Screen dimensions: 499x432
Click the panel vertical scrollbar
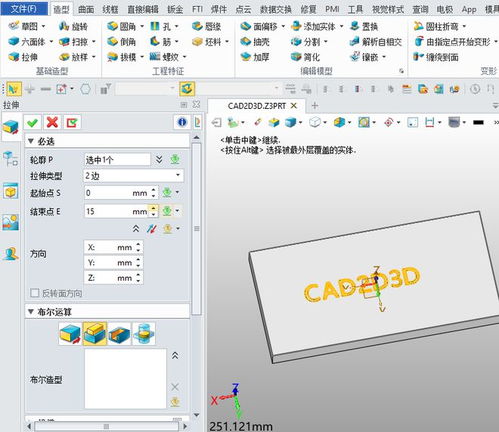[x=197, y=229]
